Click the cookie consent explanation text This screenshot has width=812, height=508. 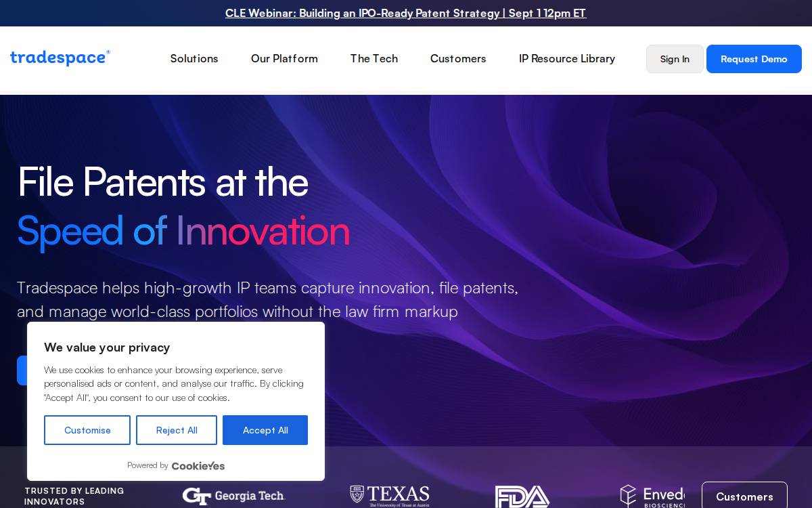click(x=174, y=383)
